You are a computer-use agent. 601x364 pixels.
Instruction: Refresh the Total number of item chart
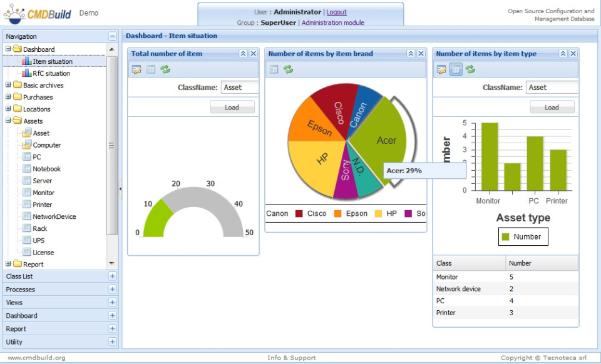[x=165, y=69]
